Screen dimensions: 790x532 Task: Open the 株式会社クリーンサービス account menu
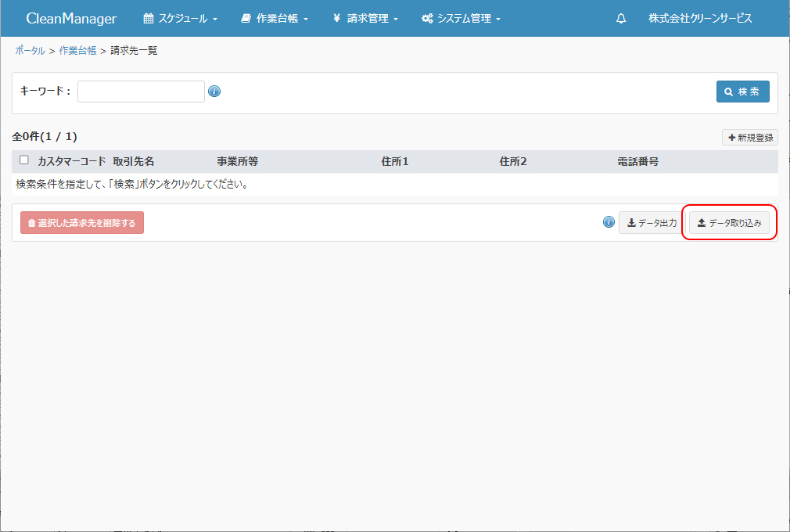coord(700,19)
